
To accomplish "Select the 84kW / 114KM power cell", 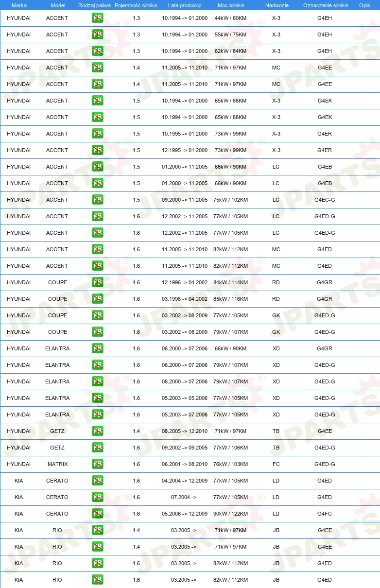I will click(231, 282).
